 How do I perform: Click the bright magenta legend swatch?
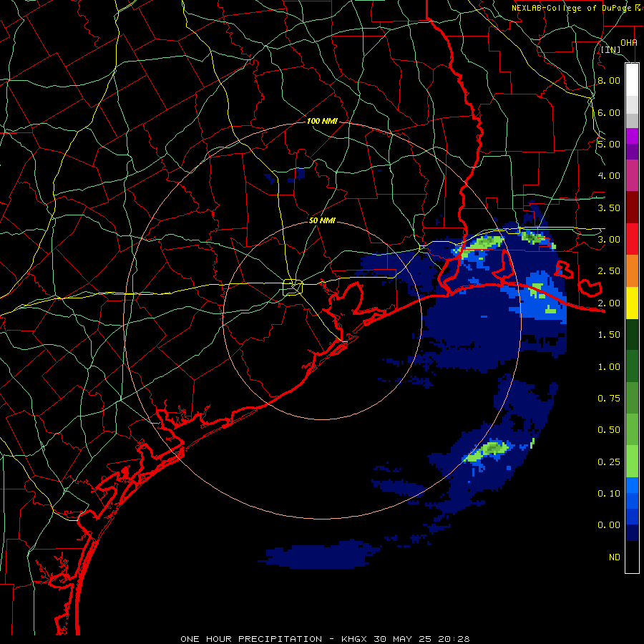point(632,136)
